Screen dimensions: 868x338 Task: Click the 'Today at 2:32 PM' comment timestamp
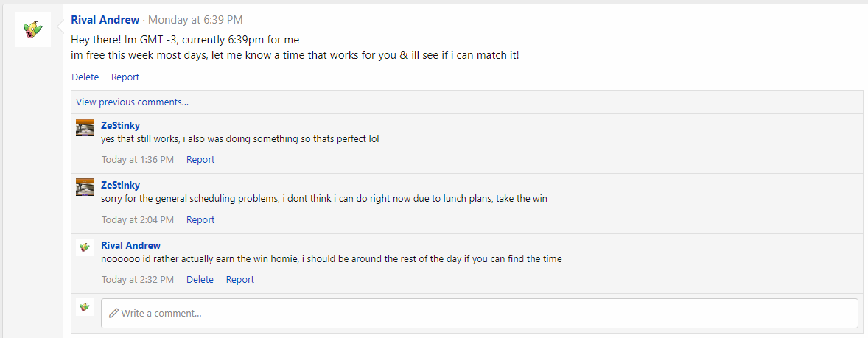138,279
